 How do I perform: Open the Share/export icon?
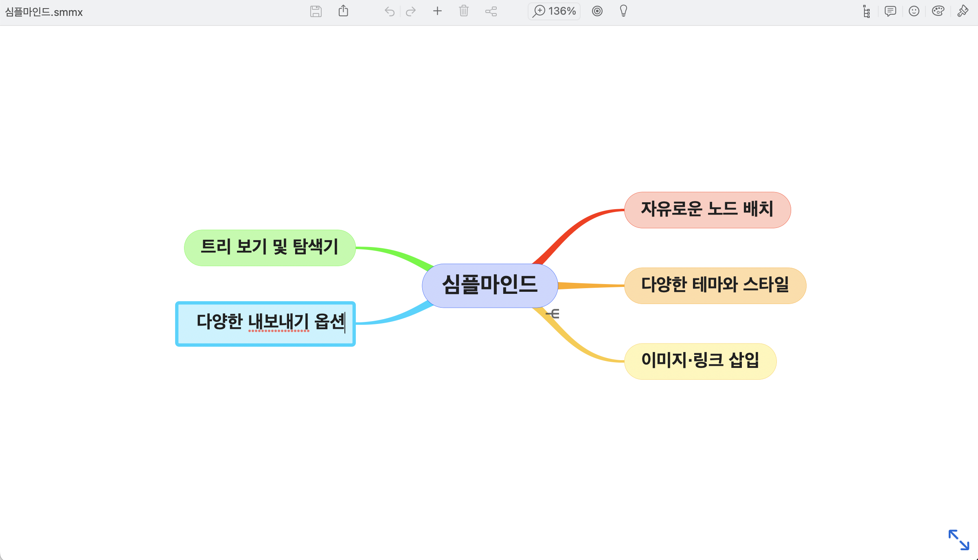(x=343, y=11)
